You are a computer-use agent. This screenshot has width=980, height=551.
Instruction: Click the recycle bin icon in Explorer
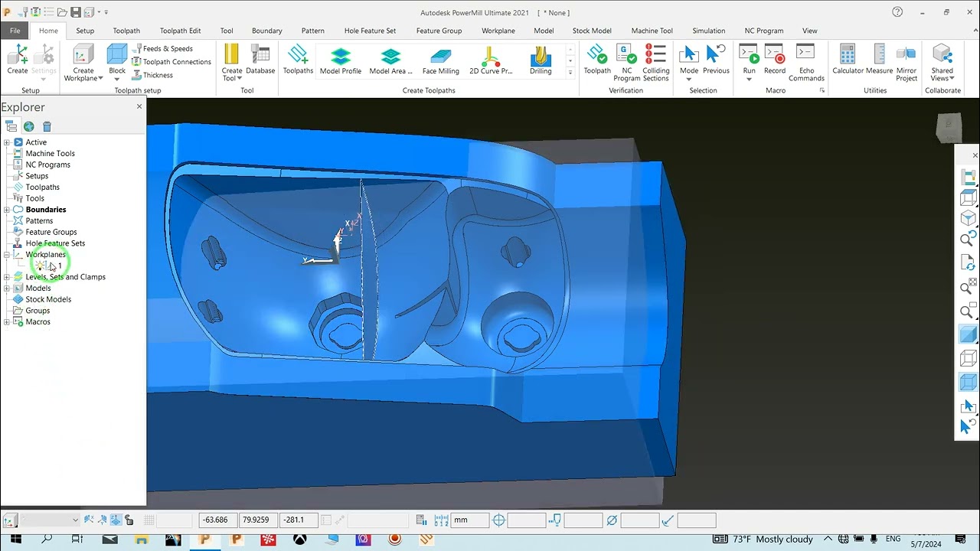(47, 126)
